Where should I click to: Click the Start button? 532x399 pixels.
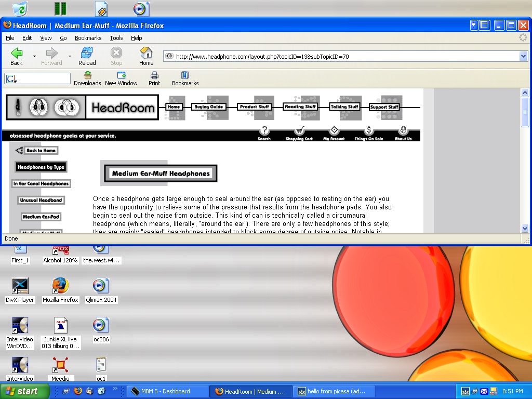(x=24, y=391)
